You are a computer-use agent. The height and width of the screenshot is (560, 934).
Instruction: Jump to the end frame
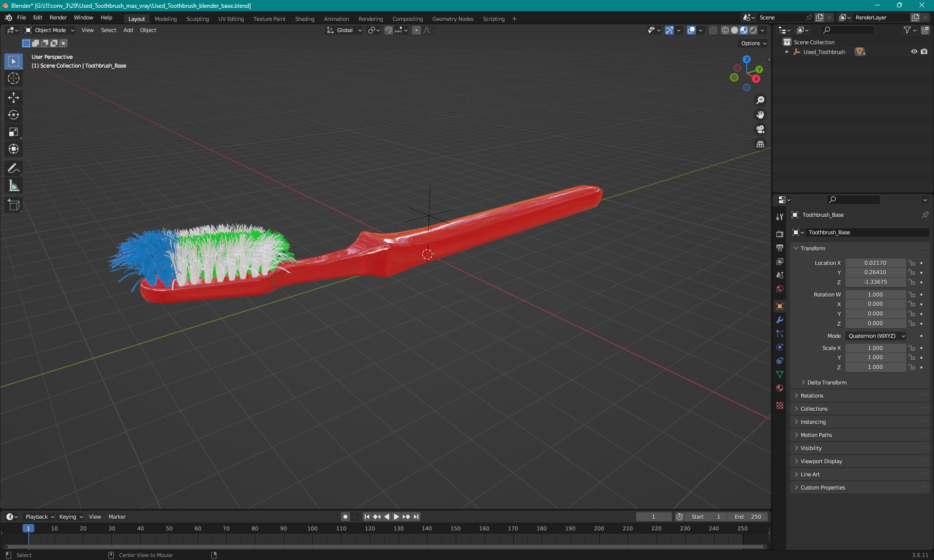(416, 517)
